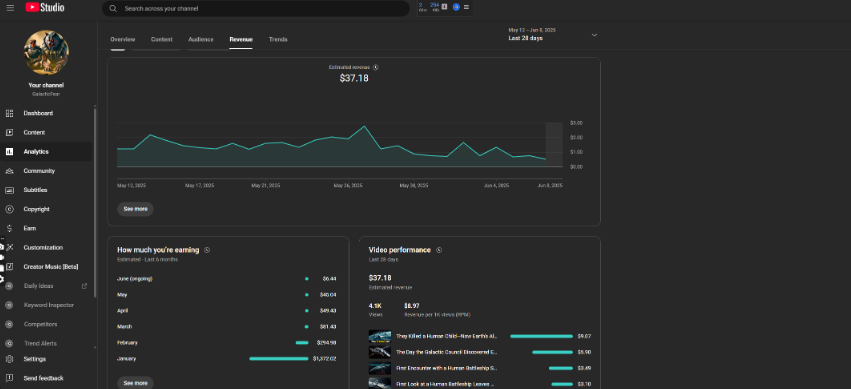Open Keyword Inspector in sidebar
The width and height of the screenshot is (851, 389).
(49, 305)
